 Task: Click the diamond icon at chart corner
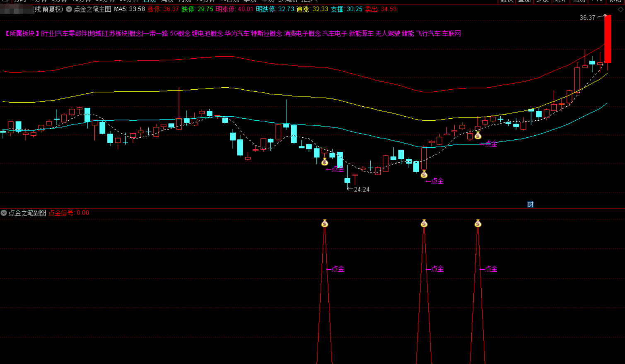(x=620, y=9)
